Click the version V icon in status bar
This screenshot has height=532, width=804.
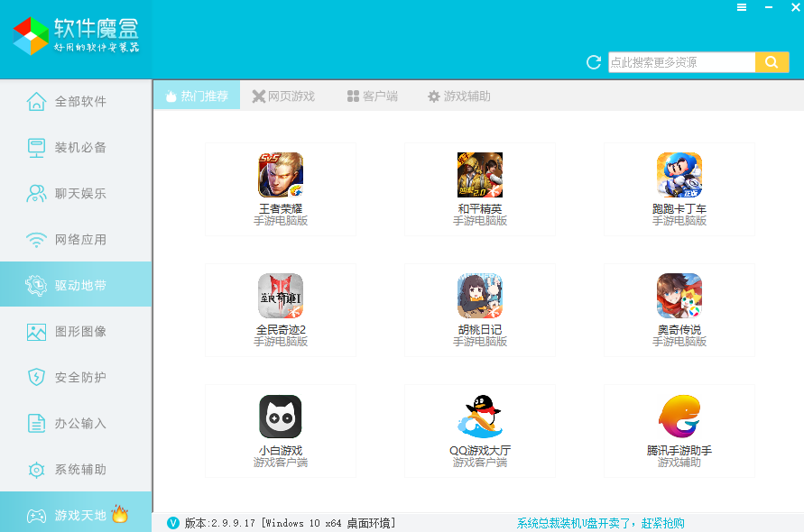(172, 523)
